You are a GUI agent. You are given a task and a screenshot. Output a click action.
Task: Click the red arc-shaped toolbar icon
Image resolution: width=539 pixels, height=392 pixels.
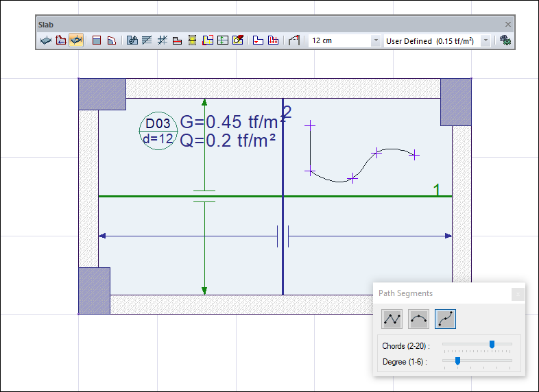click(111, 41)
